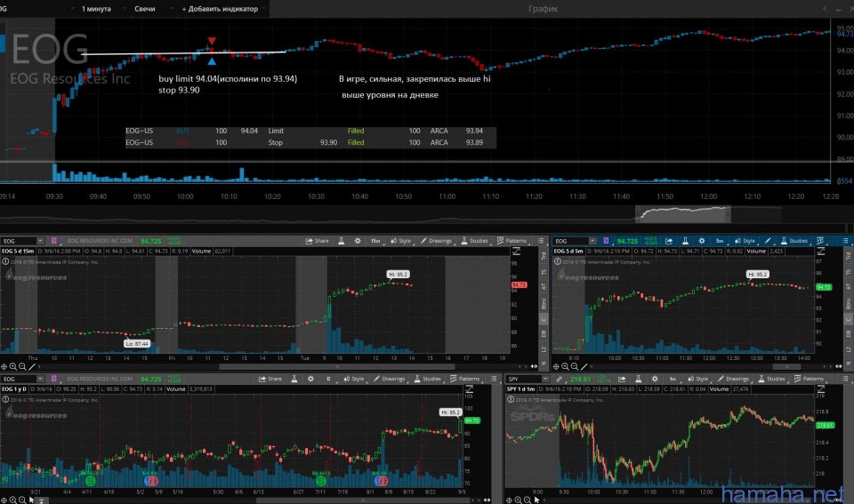The image size is (854, 504).
Task: Click purple link color box in 15m chart
Action: [54, 241]
